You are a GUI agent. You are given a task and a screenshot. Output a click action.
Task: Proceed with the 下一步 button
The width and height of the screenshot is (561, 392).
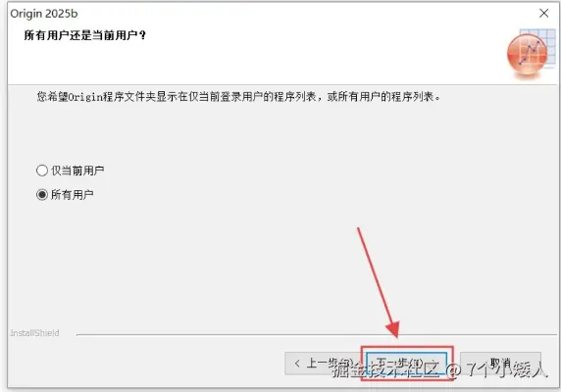click(407, 364)
